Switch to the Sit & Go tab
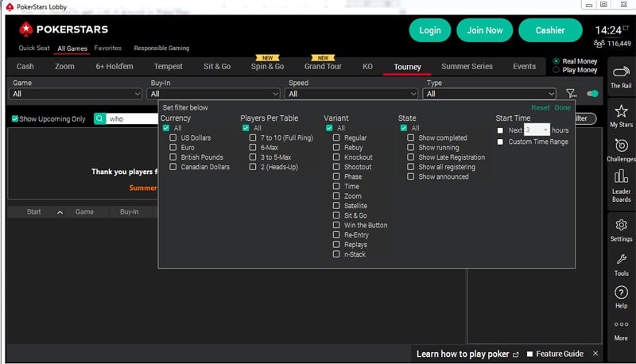Image resolution: width=636 pixels, height=364 pixels. tap(217, 67)
